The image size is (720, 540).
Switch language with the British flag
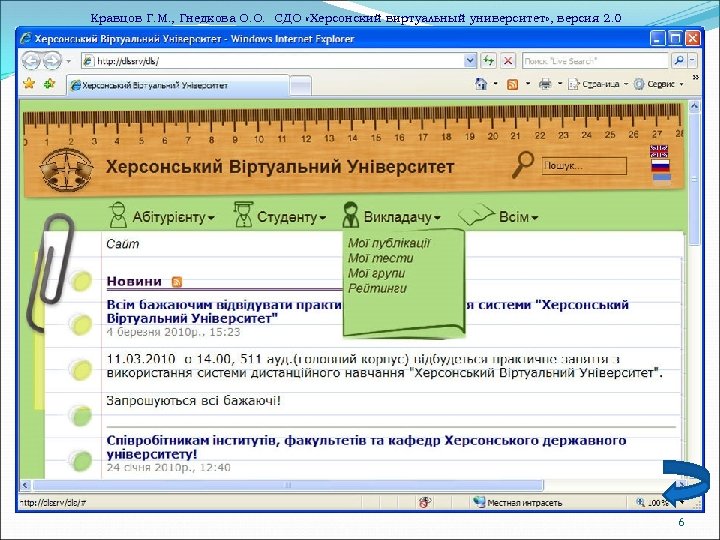click(x=659, y=151)
